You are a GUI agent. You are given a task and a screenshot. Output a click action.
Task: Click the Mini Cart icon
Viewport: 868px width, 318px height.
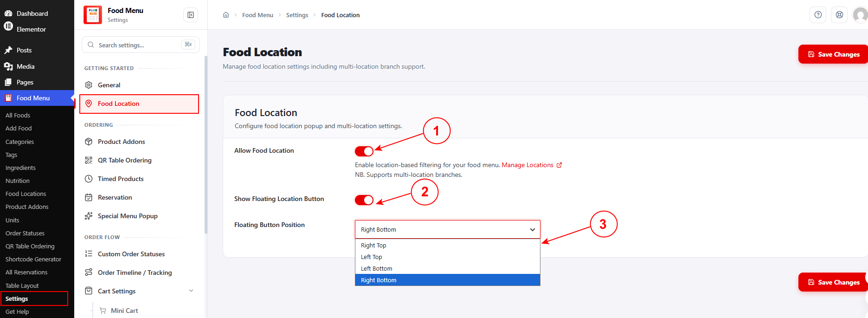(103, 311)
